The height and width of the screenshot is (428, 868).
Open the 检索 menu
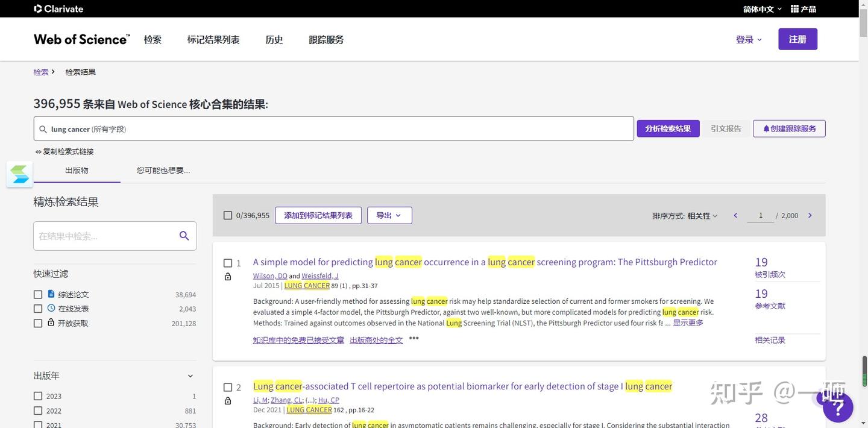coord(153,40)
